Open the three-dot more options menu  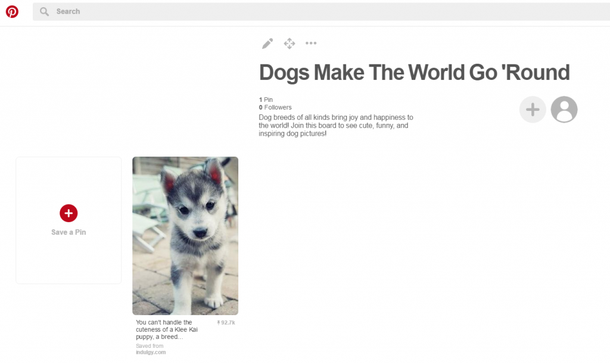click(311, 43)
